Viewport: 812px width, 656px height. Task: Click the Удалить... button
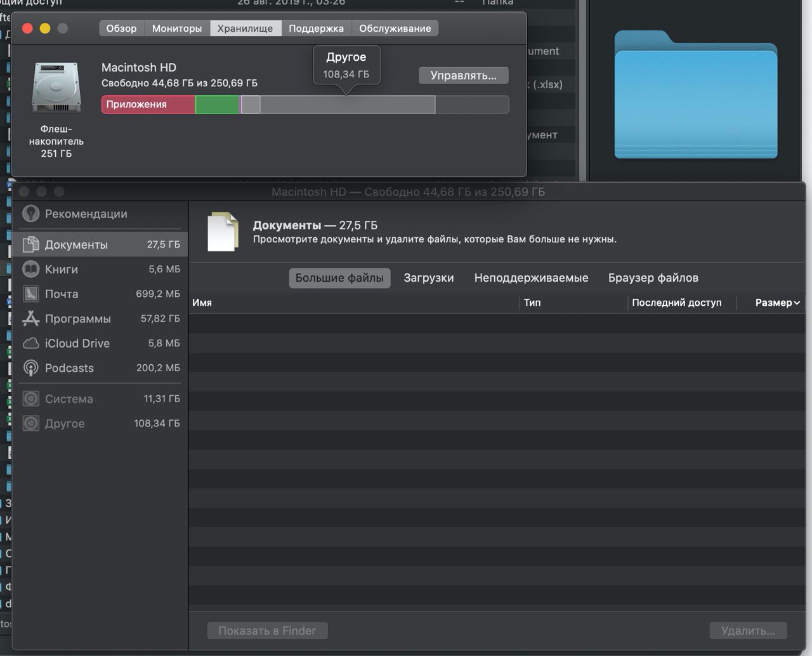coord(748,631)
